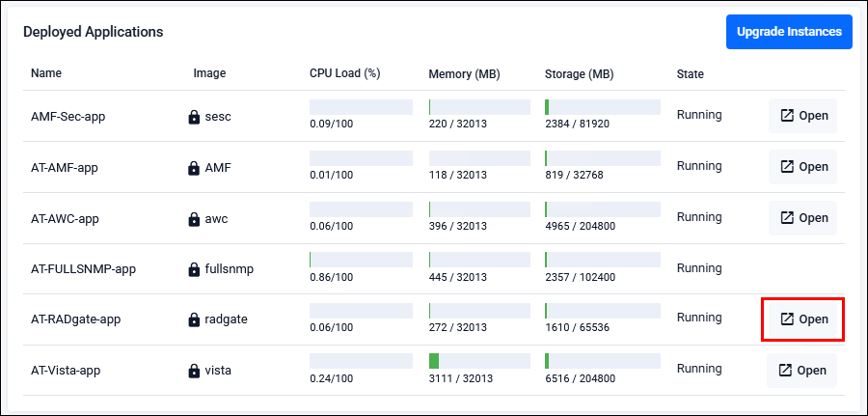Open the AT-AMF-app application
The height and width of the screenshot is (416, 868).
pos(802,167)
